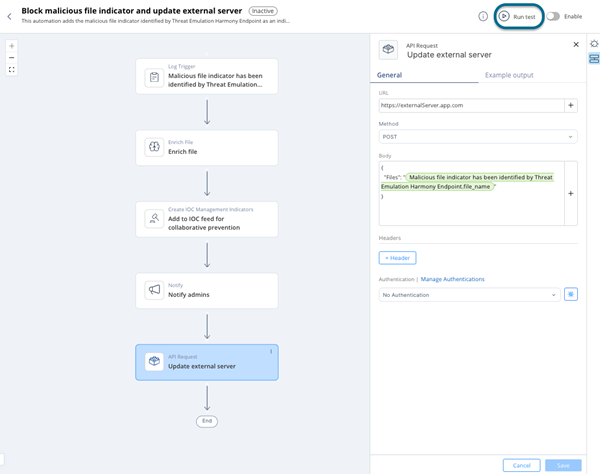Screen dimensions: 600x474
Task: Switch to the Example output tab
Action: 509,75
